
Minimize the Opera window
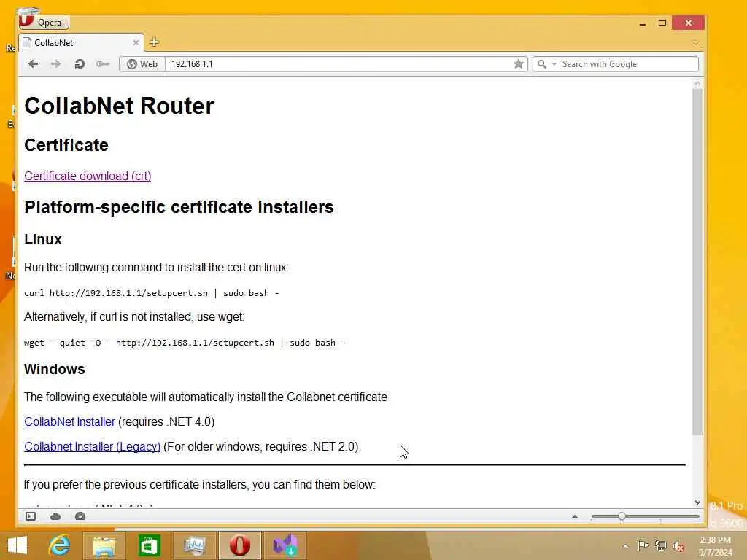(643, 23)
